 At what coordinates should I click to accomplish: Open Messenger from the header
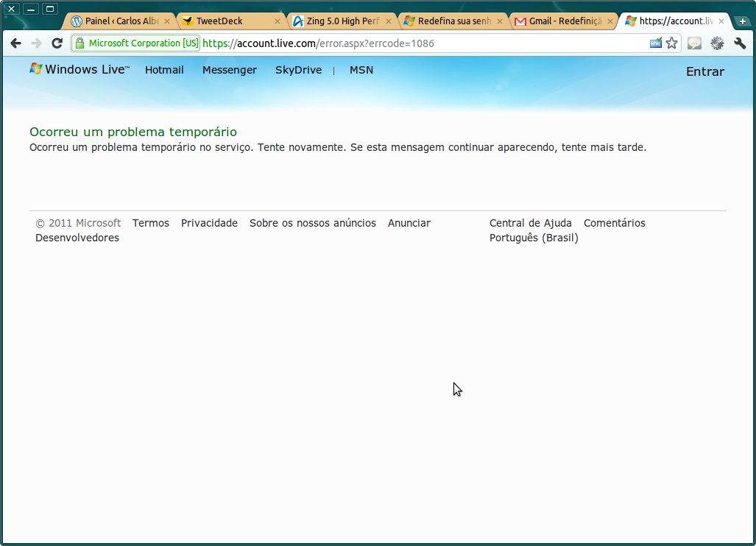point(230,70)
